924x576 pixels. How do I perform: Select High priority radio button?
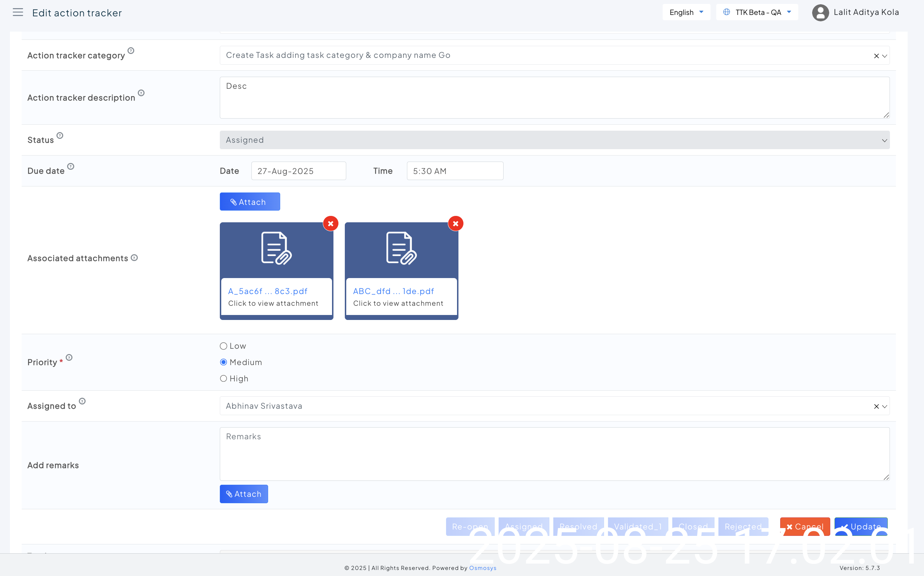click(x=224, y=379)
